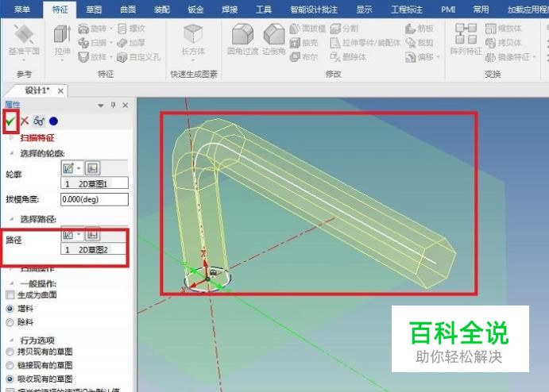Select the 抽壳 shell tool
549x392 pixels.
point(304,43)
